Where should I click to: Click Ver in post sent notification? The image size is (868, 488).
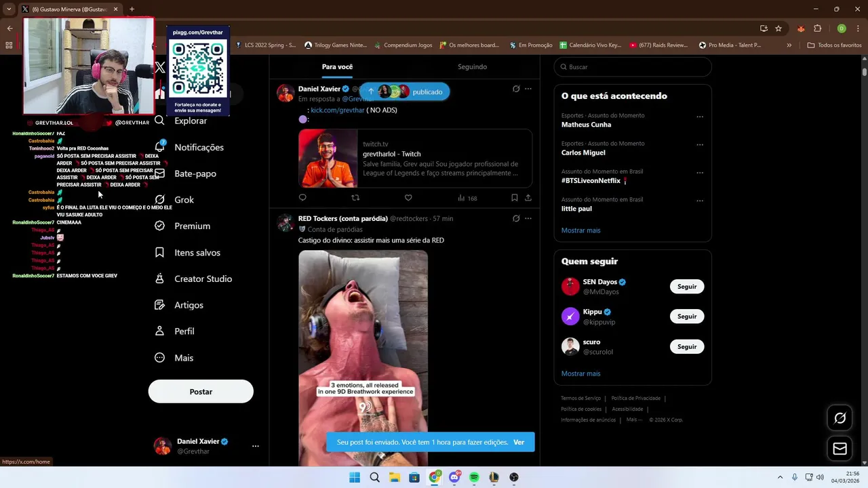point(519,442)
